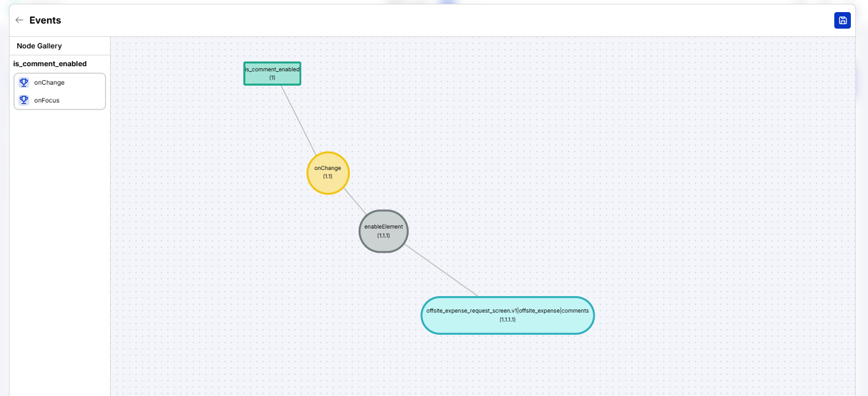Click the (1.1.1.1) index text on comments node

click(507, 320)
